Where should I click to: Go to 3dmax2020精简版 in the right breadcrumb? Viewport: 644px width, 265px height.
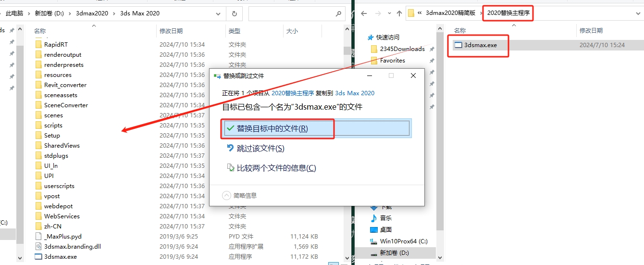[x=450, y=13]
